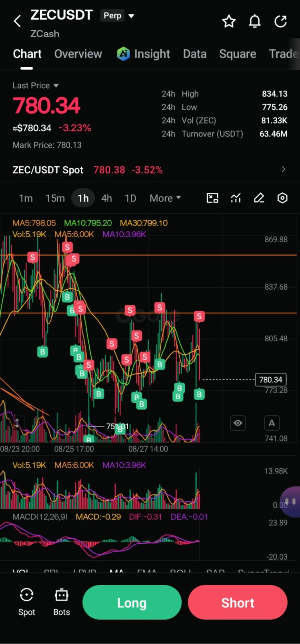
Task: Open chart settings hexagon icon
Action: click(282, 198)
